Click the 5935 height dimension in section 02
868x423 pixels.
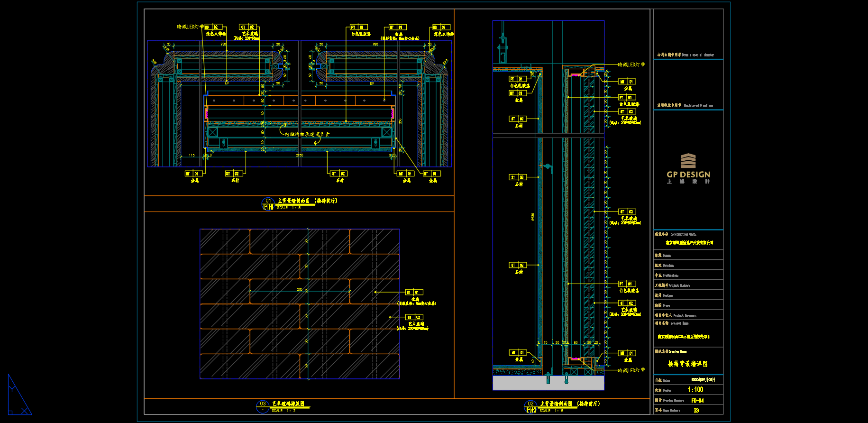tap(533, 216)
